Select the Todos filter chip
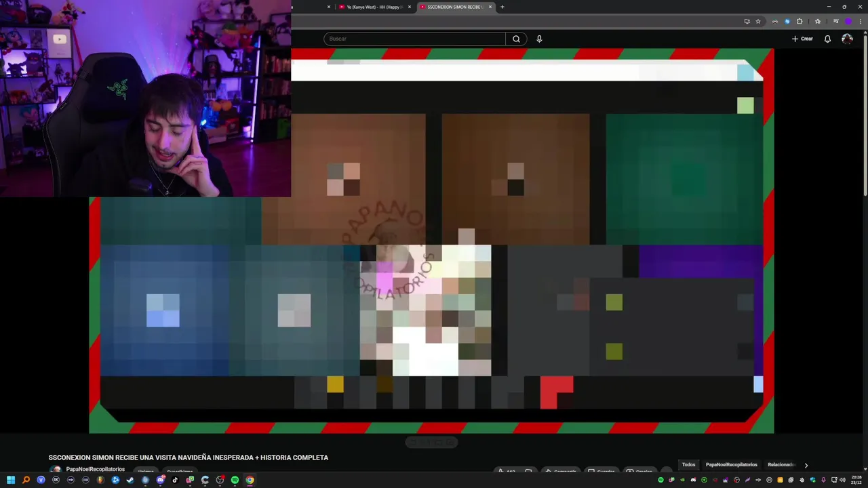 point(688,465)
